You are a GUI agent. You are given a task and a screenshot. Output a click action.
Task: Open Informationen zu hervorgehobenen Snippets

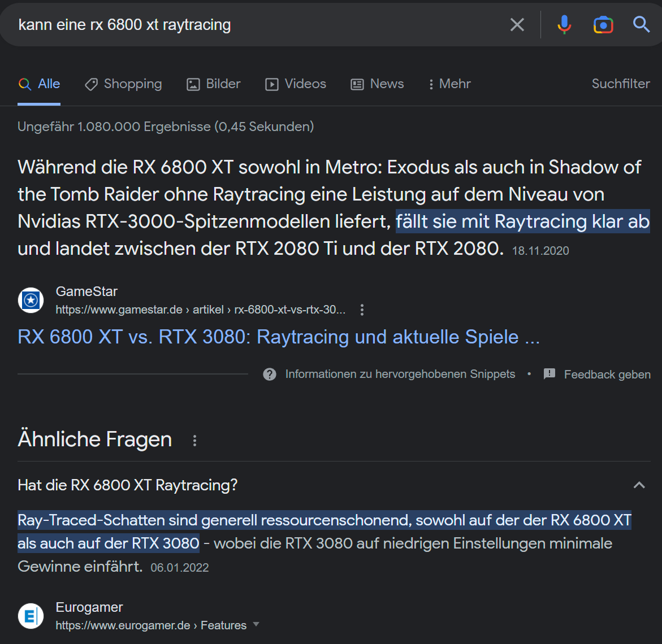click(x=400, y=374)
